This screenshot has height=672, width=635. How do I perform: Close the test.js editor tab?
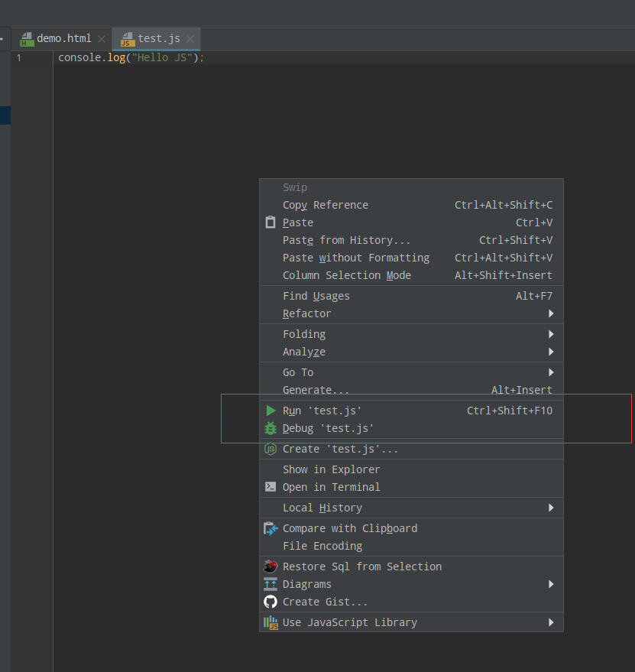pos(190,39)
